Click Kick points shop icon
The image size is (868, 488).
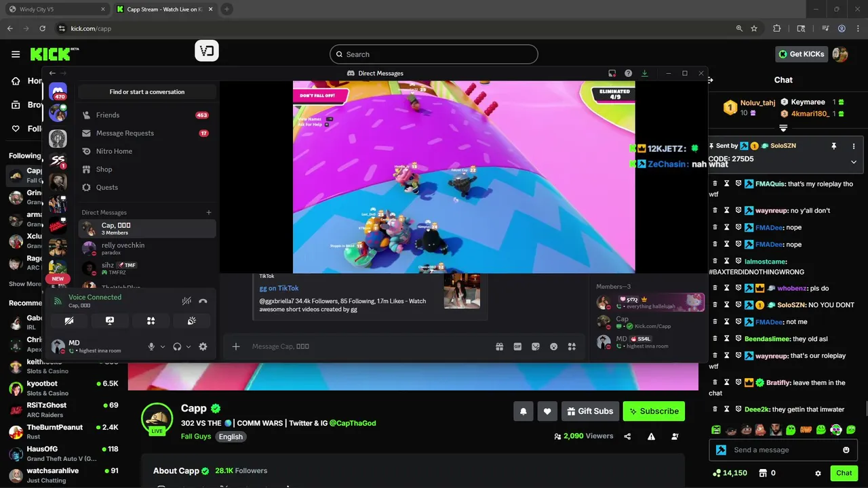point(762,473)
